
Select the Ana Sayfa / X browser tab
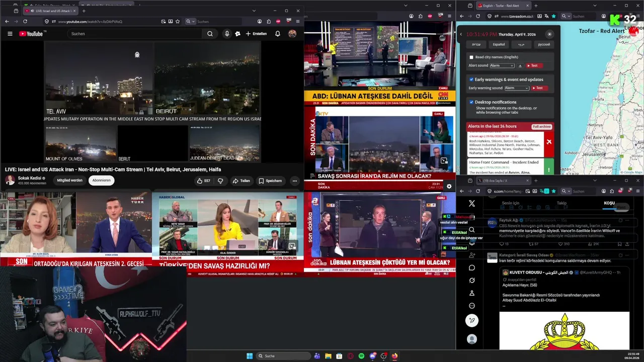coord(503,180)
